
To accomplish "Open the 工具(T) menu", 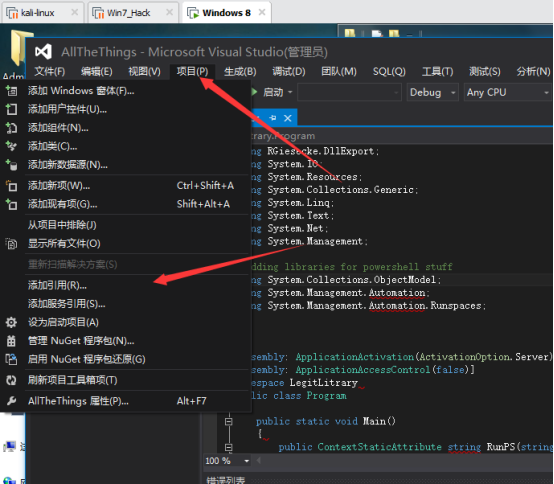I will pos(437,71).
